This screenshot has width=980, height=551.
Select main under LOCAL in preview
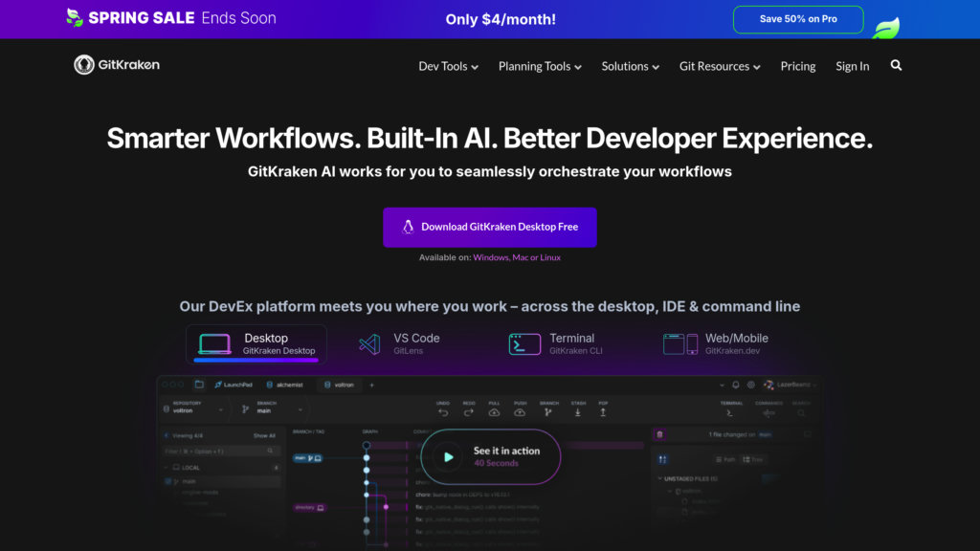click(221, 481)
